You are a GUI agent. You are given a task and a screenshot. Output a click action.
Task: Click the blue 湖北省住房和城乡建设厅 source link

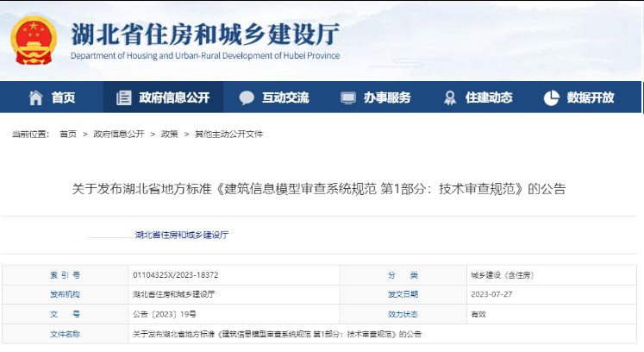click(182, 235)
